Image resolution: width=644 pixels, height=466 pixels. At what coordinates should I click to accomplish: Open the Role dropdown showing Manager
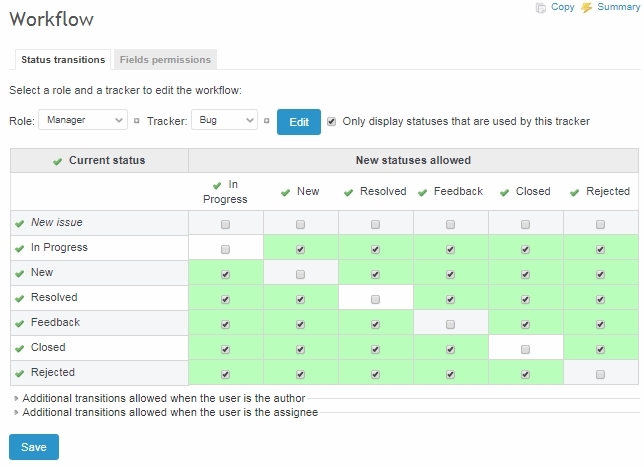pyautogui.click(x=83, y=121)
